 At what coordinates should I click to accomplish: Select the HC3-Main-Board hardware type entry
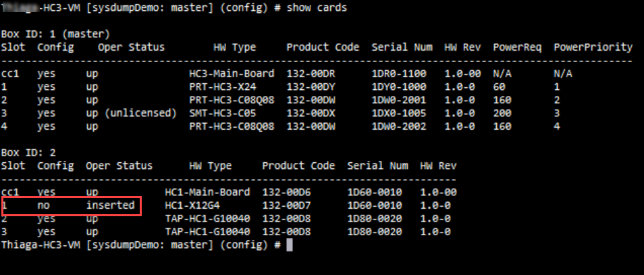pos(232,74)
